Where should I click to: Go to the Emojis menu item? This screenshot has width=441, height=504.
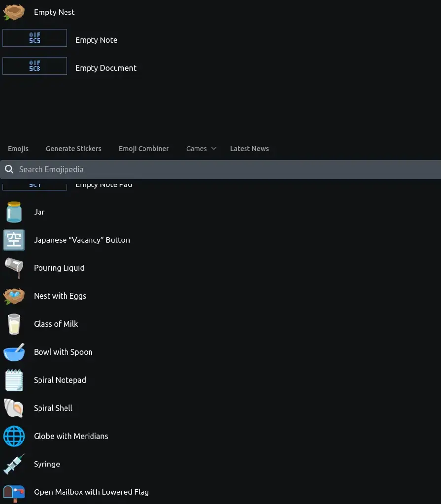(18, 149)
